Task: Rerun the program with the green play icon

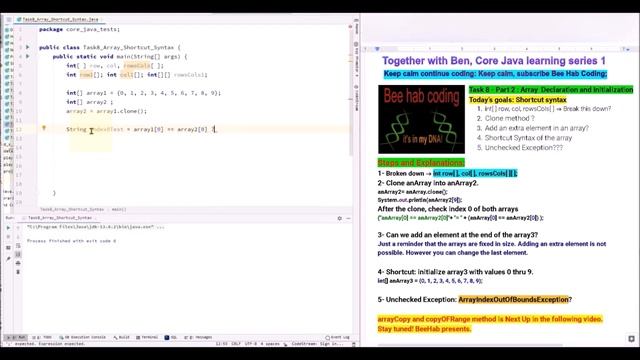Action: (8, 228)
